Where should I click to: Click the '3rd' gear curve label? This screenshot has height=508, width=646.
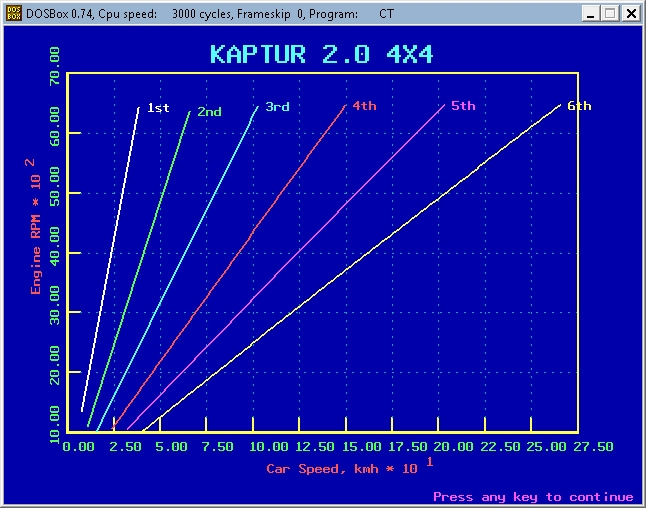point(277,107)
